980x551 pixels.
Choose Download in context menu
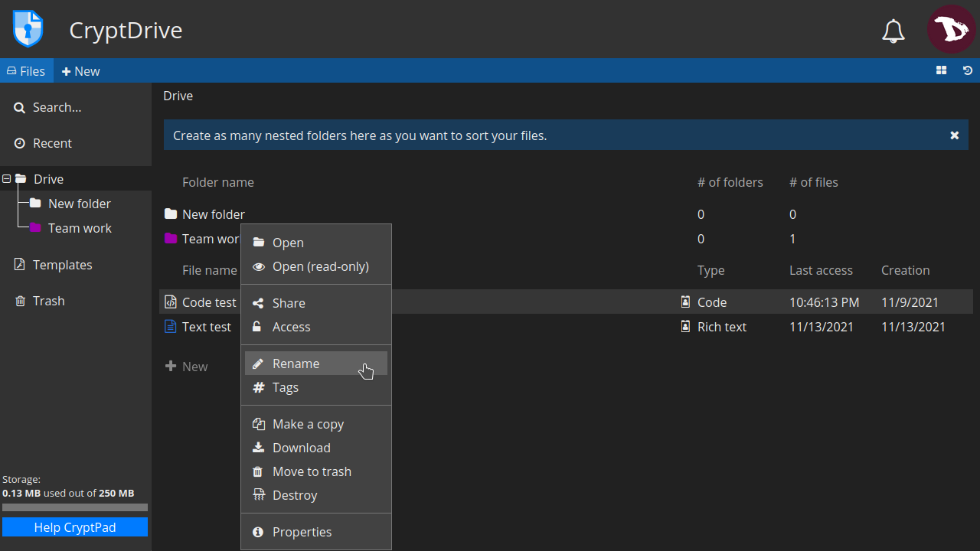(x=316, y=448)
